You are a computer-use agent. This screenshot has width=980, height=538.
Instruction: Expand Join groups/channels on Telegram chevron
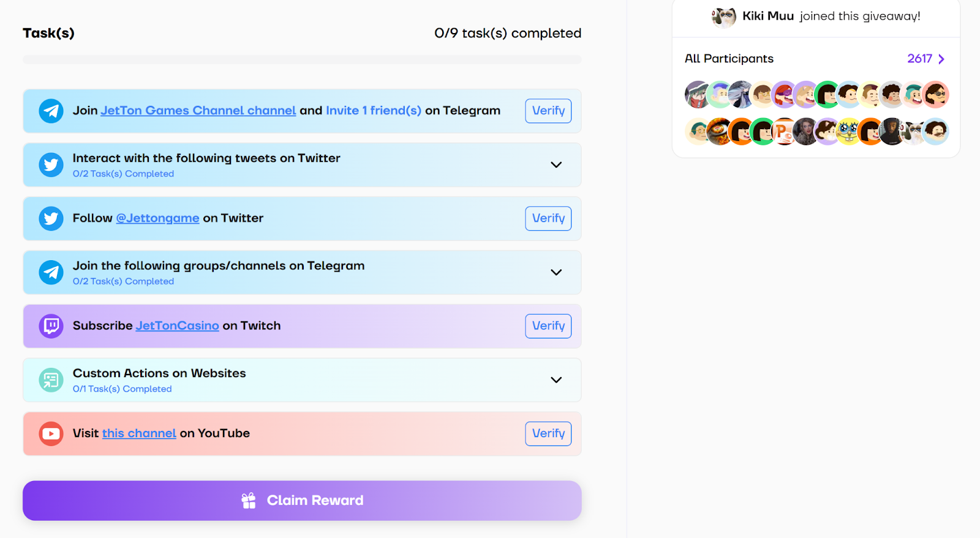pyautogui.click(x=556, y=272)
